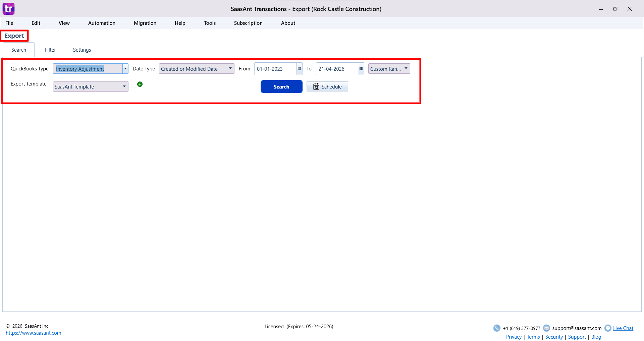Click the support@saasant.com email text
The width and height of the screenshot is (644, 341).
[x=577, y=328]
